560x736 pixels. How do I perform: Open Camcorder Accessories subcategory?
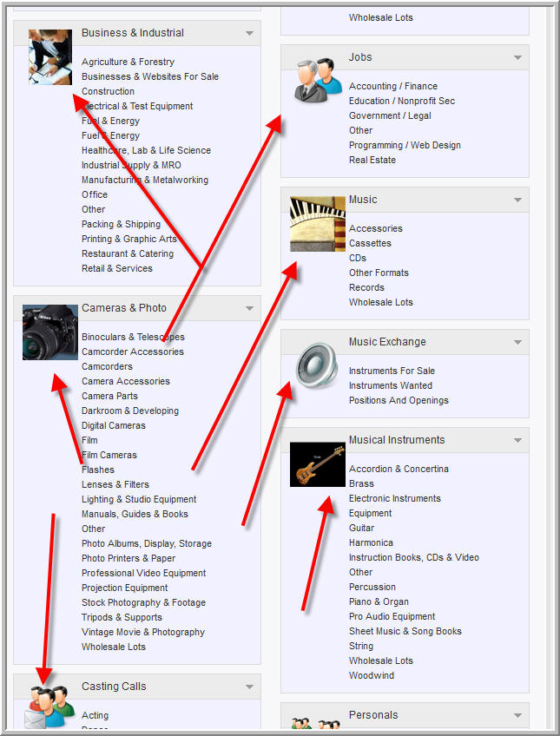click(133, 352)
